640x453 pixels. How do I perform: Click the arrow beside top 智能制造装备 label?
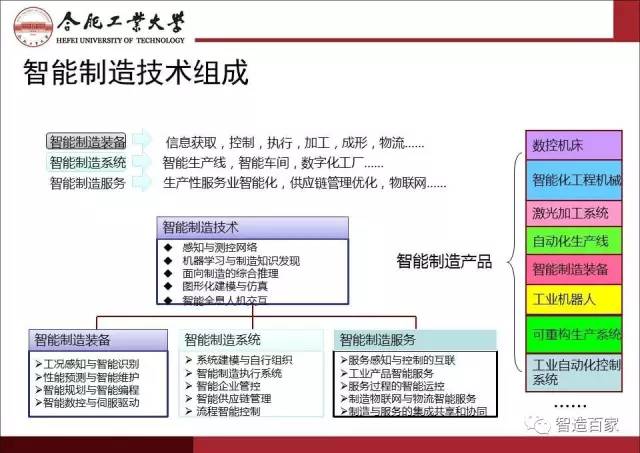[x=143, y=140]
